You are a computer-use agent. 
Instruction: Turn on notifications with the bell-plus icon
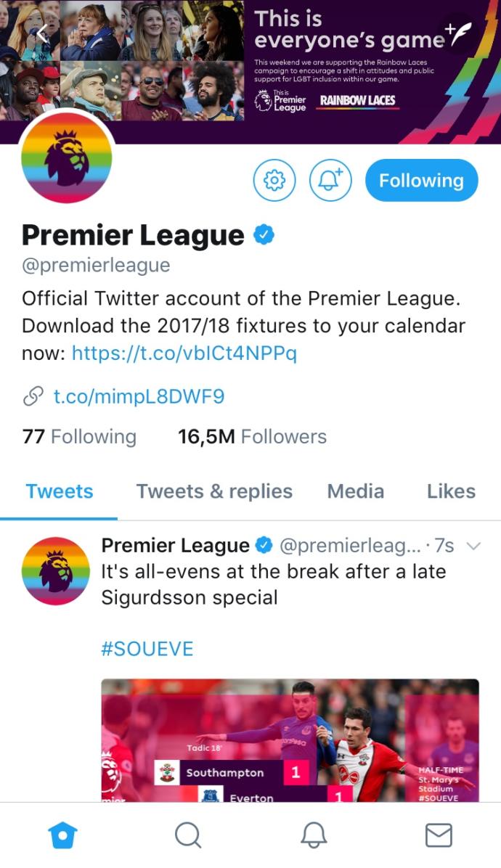tap(330, 180)
